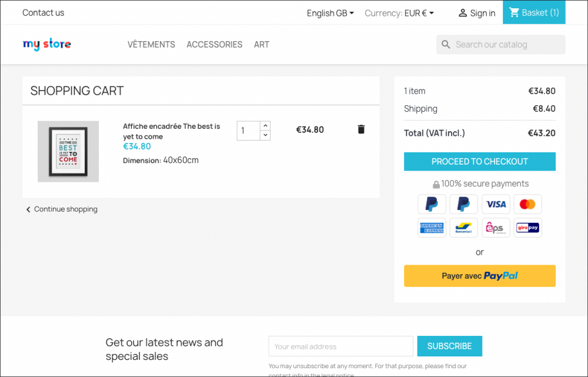Open the framed poster product thumbnail
This screenshot has height=377, width=588.
click(68, 152)
